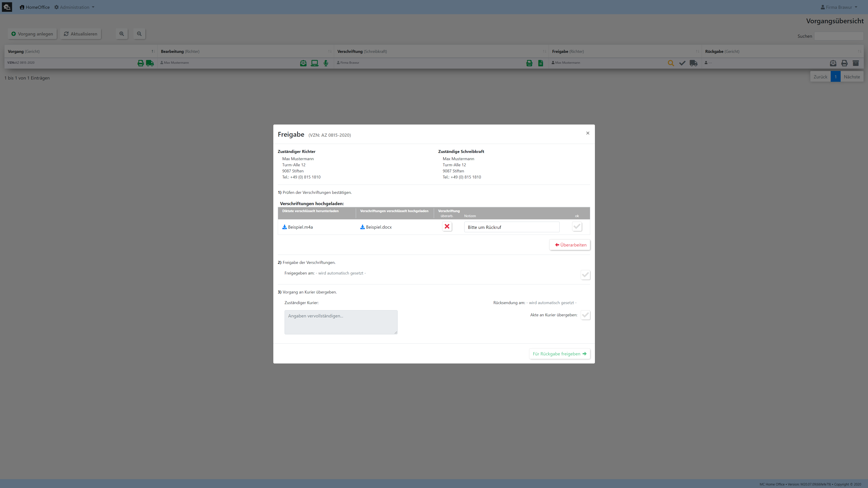Close the Freigabe dialog with X
Viewport: 868px width, 488px height.
click(x=588, y=133)
